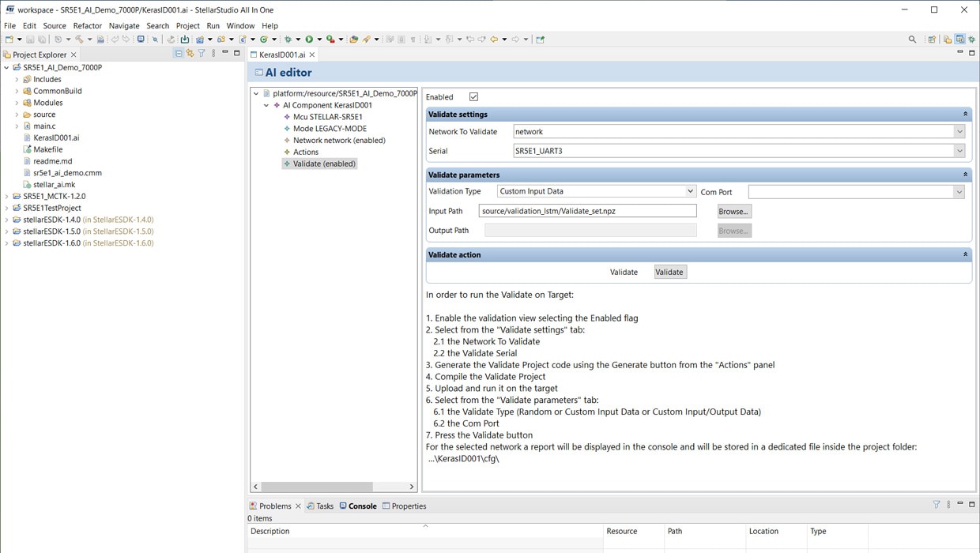Click the green Run toolbar button

point(309,39)
